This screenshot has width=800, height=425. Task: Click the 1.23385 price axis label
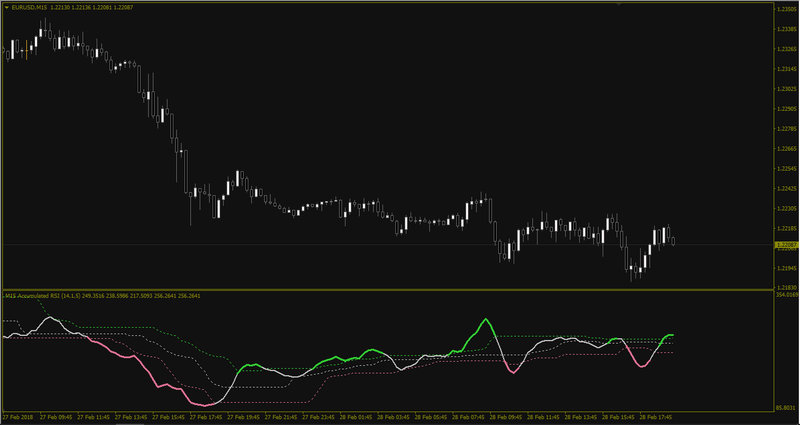tap(786, 29)
